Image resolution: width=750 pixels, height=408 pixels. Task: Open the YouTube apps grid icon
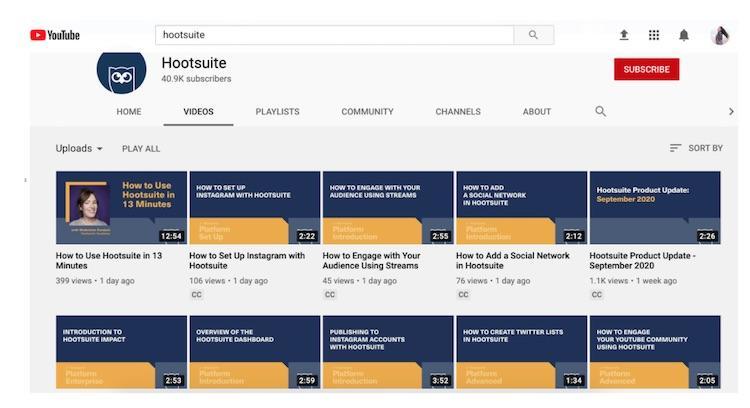[654, 35]
